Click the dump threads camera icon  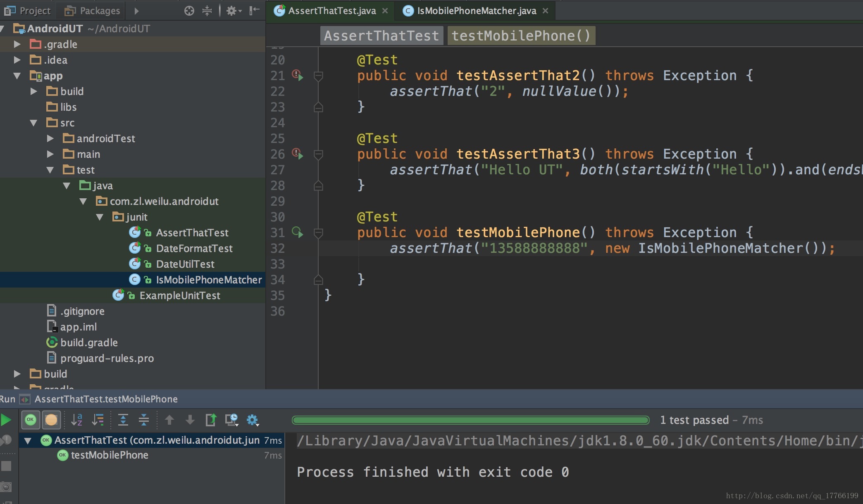click(6, 487)
